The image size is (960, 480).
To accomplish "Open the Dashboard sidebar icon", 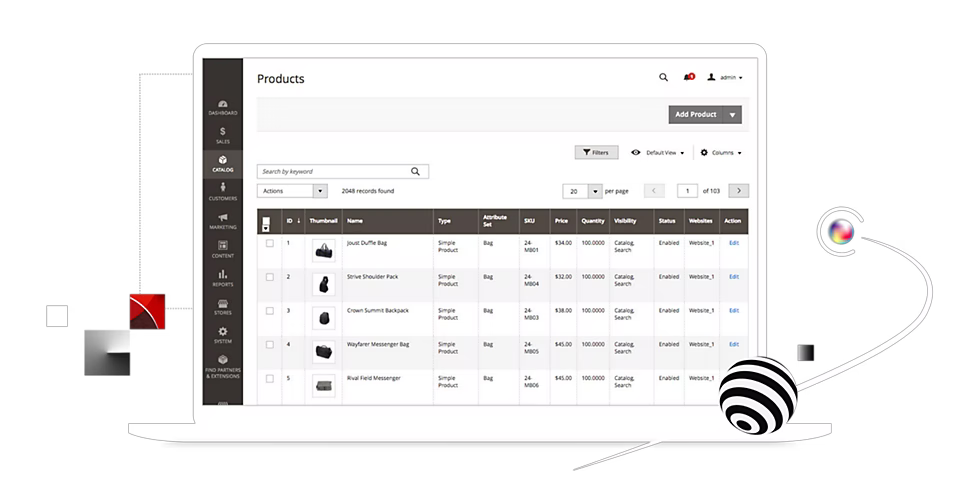I will [222, 106].
